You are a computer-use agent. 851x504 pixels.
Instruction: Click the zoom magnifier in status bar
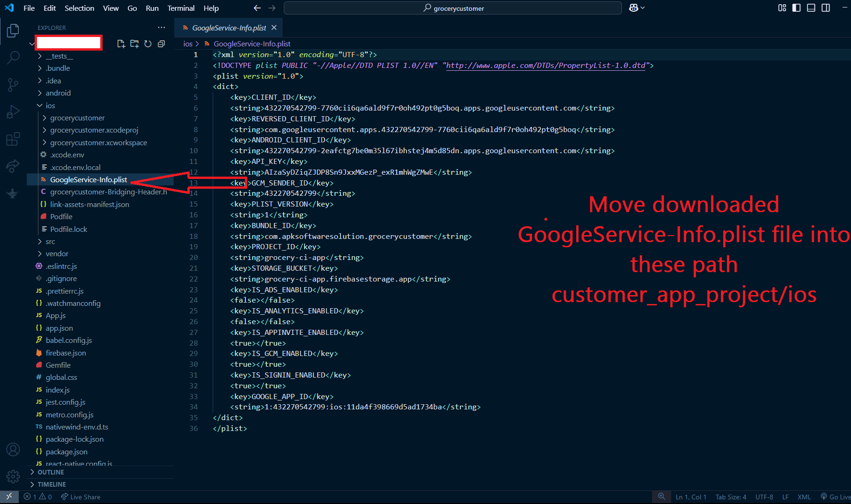point(661,497)
